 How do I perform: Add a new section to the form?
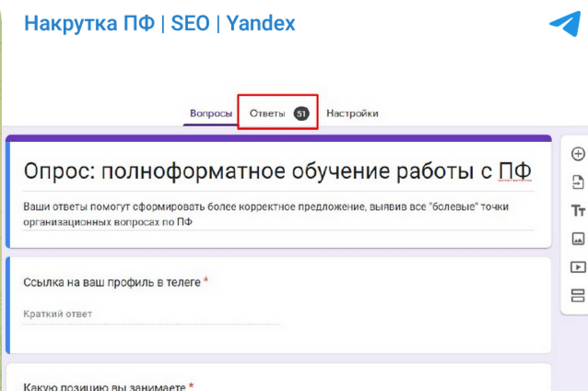point(578,296)
